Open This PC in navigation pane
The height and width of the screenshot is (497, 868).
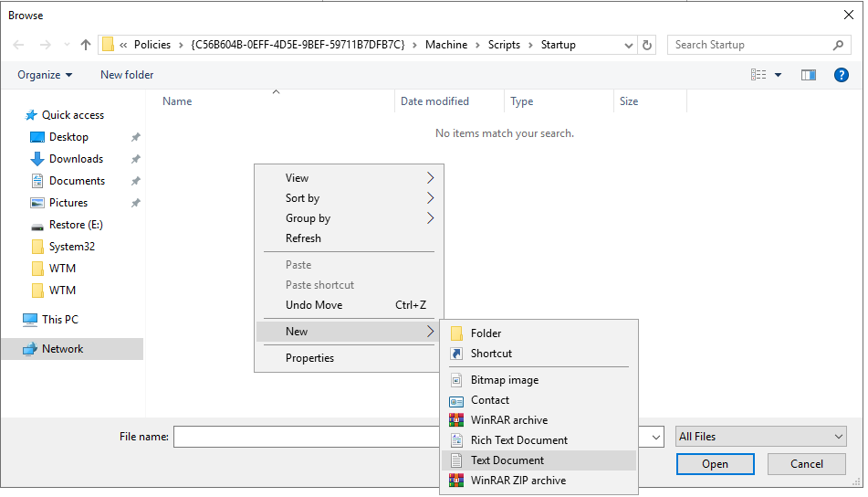click(60, 319)
